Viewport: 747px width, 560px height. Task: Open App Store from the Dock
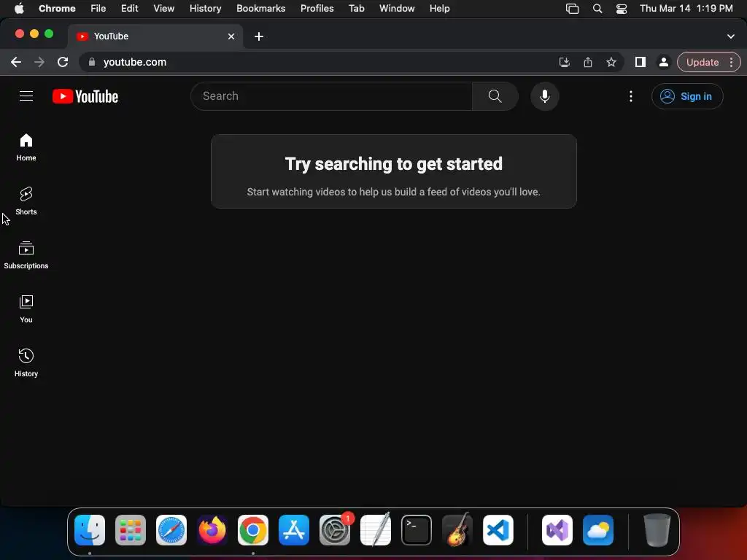[294, 529]
